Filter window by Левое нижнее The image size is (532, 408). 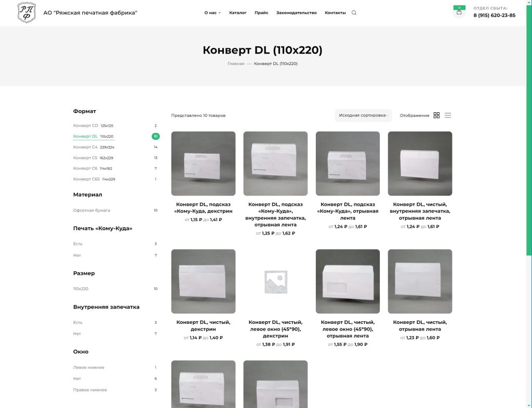(89, 367)
